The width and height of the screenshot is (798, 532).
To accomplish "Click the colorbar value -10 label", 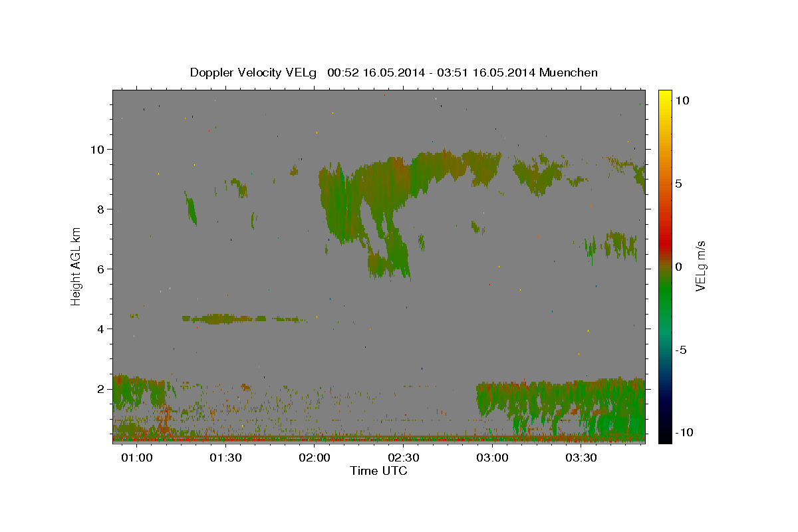I will coord(684,433).
